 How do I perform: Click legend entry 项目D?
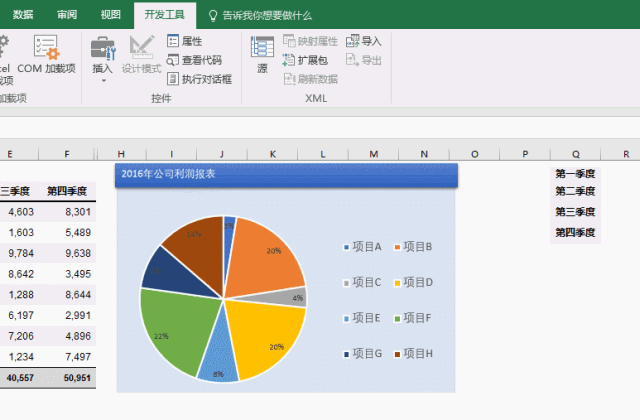(413, 282)
